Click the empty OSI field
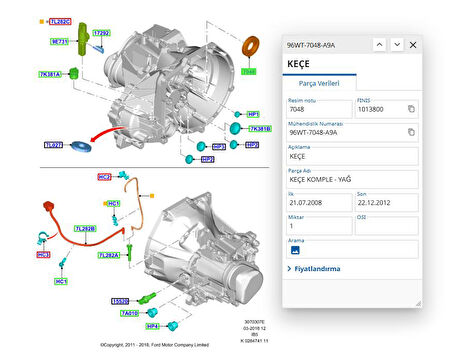The height and width of the screenshot is (360, 452). click(x=387, y=226)
